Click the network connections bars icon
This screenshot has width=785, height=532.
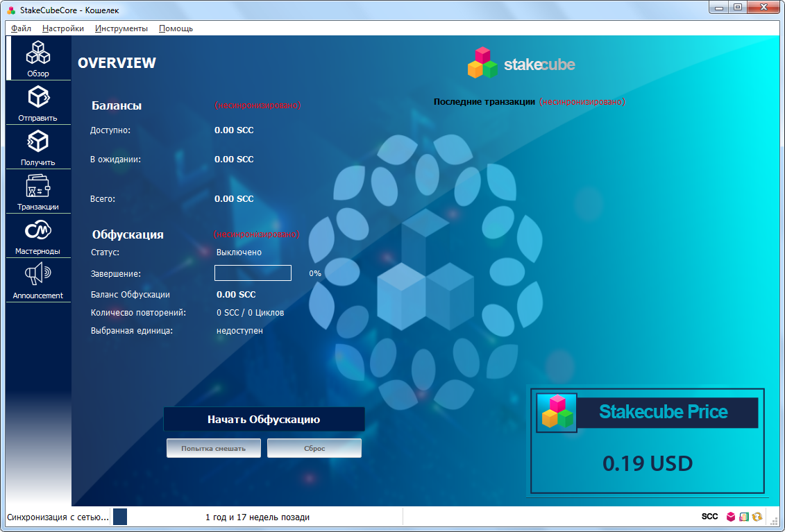coord(744,517)
